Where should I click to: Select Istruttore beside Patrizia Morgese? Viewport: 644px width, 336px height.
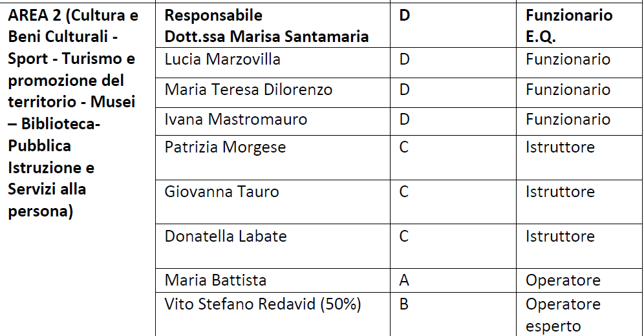pos(560,147)
